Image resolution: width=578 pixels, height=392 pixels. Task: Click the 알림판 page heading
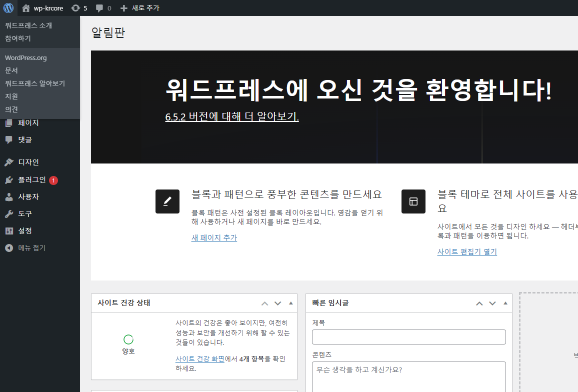point(108,32)
